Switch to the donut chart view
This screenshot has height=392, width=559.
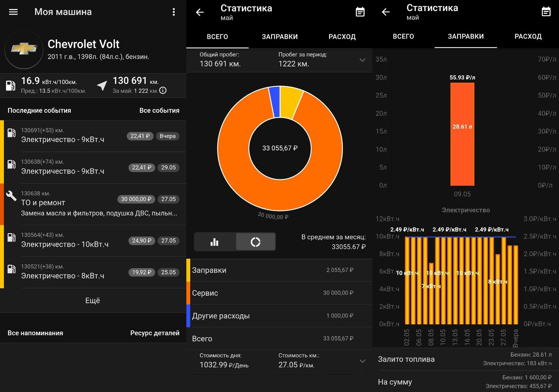(x=255, y=242)
